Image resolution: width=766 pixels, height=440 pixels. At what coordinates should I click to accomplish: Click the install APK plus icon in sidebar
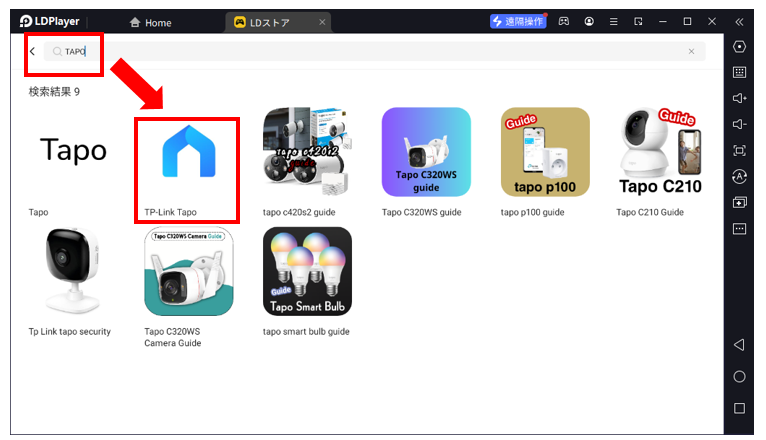coord(740,202)
